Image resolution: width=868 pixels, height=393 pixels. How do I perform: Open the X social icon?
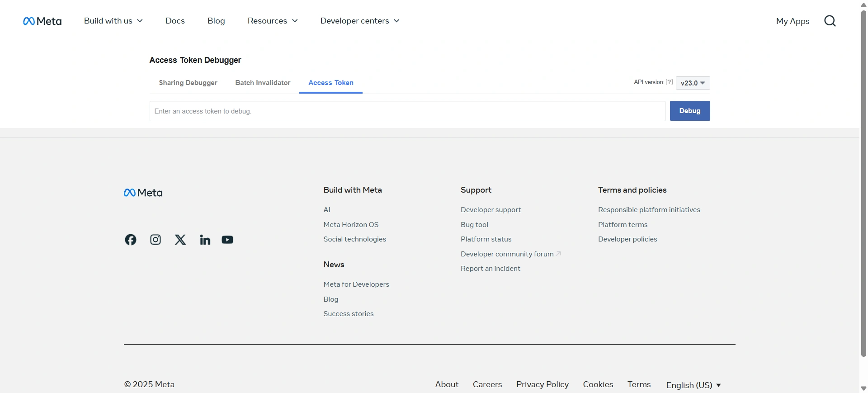(x=180, y=240)
